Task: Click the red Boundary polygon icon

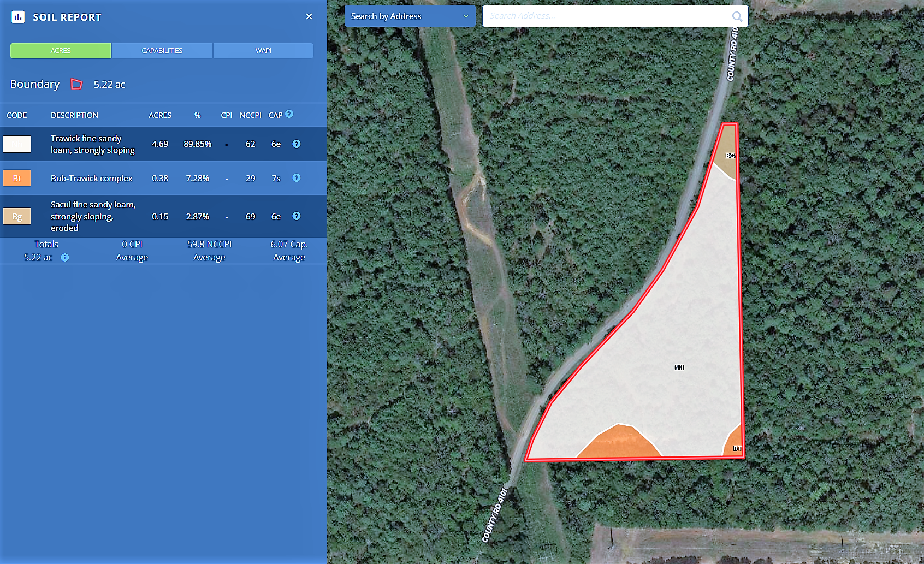Action: click(x=76, y=84)
